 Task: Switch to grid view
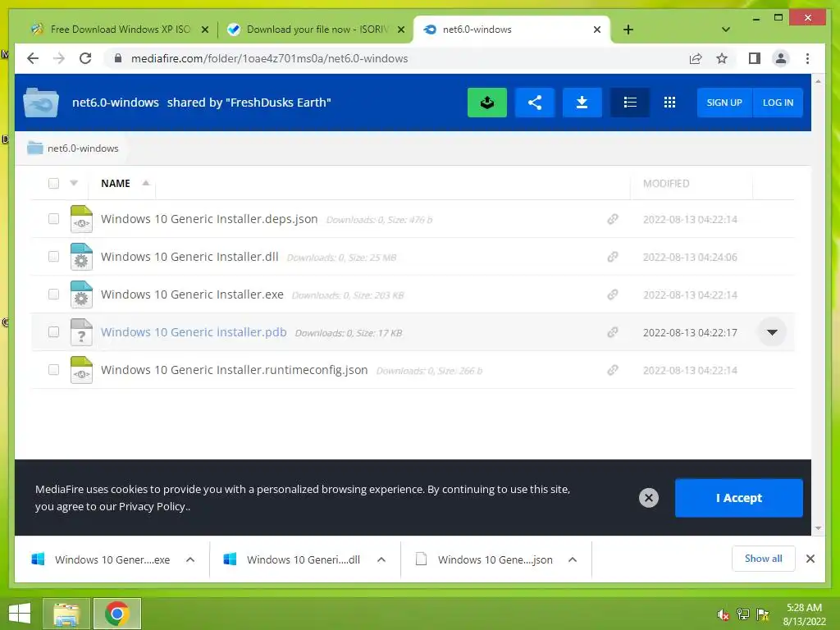point(669,103)
